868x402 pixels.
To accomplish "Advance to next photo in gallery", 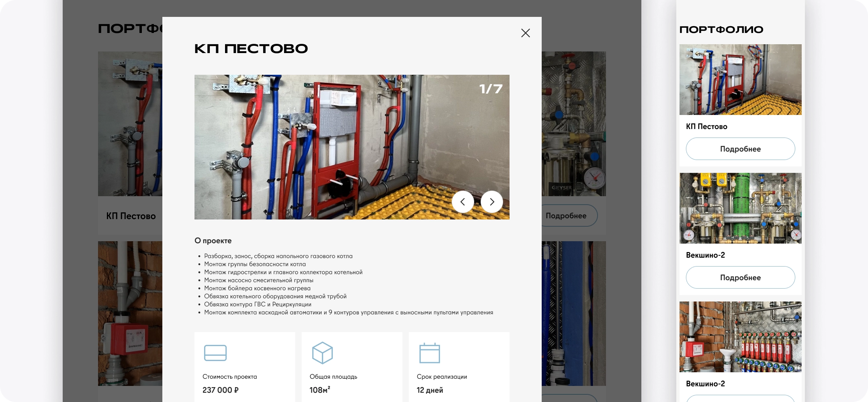I will (x=492, y=202).
